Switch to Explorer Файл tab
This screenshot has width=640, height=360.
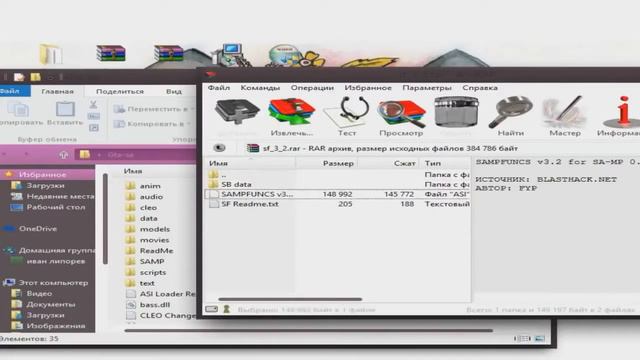(x=14, y=91)
